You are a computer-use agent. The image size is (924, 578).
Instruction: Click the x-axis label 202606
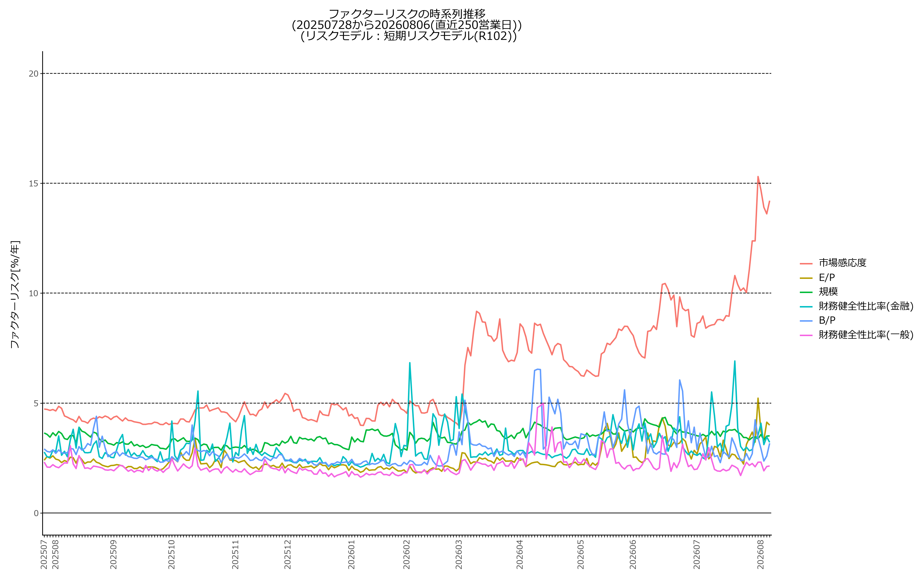(633, 554)
